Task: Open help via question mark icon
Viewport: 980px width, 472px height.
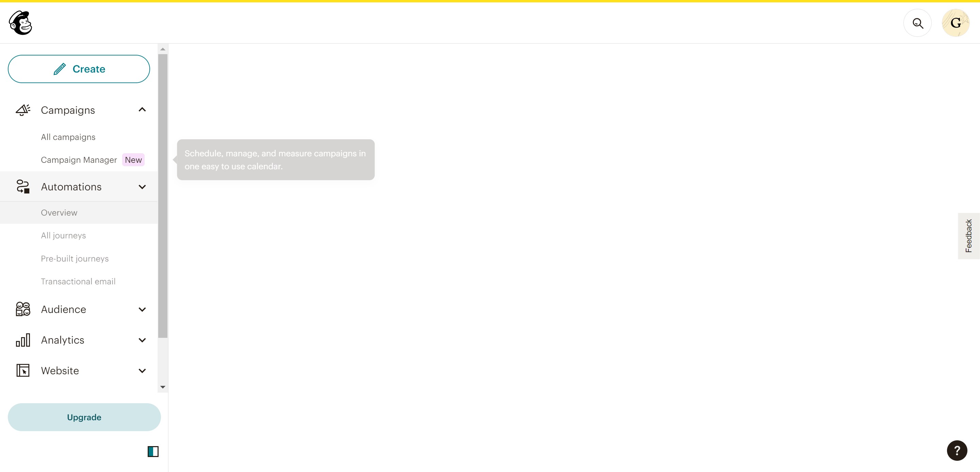Action: click(x=957, y=450)
